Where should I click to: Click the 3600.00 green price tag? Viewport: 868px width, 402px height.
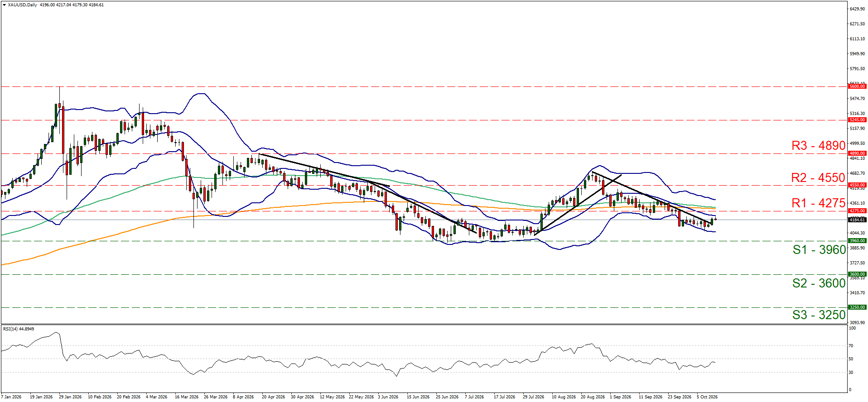pos(857,274)
